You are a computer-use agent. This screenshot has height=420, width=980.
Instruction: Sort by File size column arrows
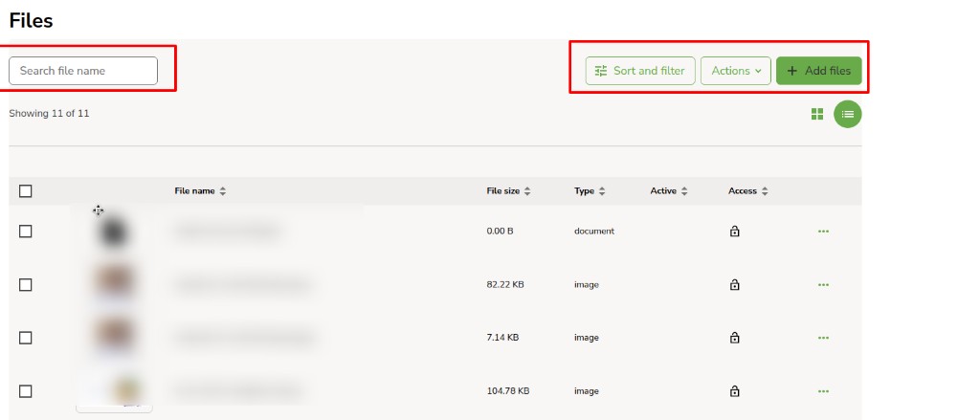click(x=527, y=191)
